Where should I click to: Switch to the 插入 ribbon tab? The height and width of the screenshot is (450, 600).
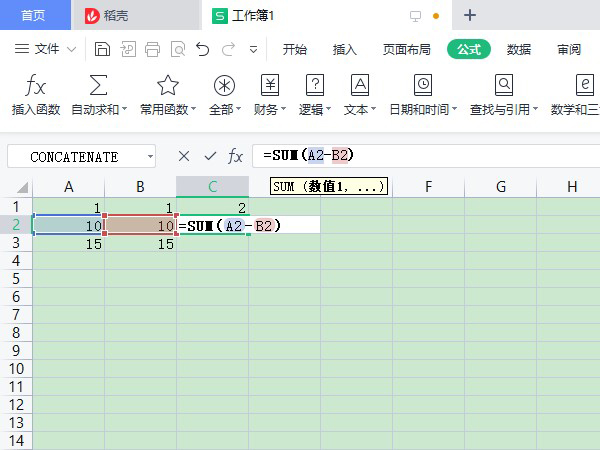click(x=344, y=49)
